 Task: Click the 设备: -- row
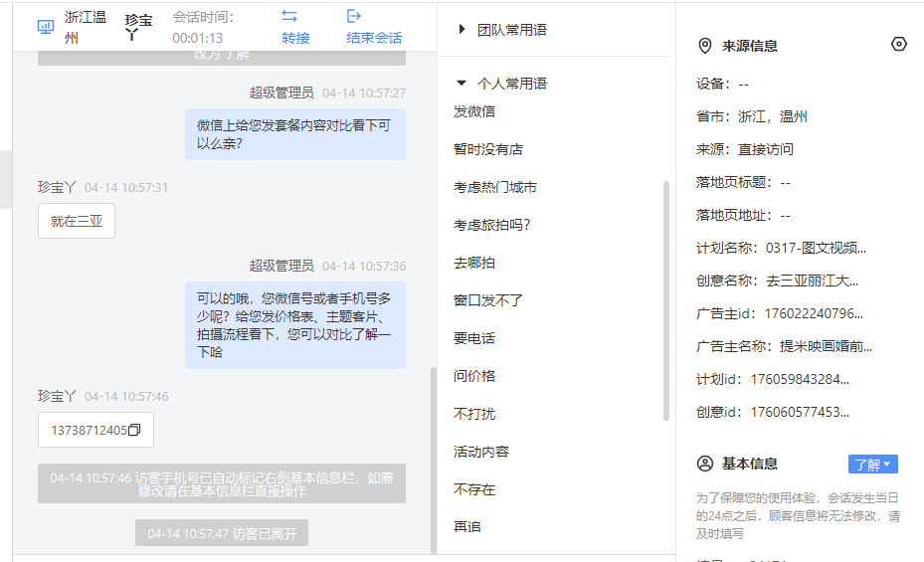click(x=722, y=84)
